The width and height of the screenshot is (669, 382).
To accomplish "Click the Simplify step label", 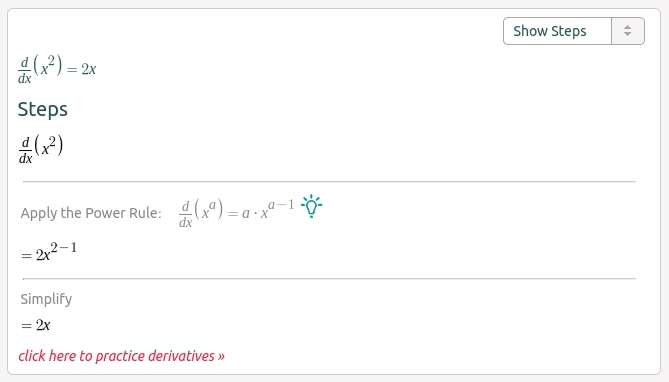I will [x=46, y=299].
